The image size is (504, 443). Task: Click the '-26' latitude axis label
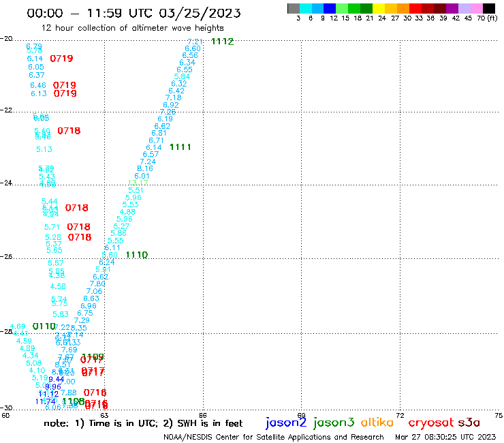[x=6, y=256]
